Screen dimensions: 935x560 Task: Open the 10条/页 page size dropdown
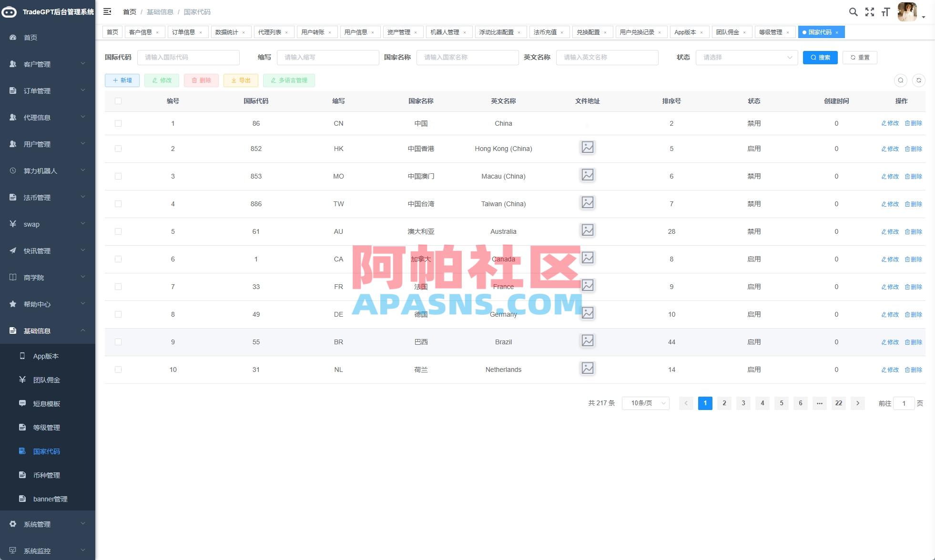click(645, 403)
